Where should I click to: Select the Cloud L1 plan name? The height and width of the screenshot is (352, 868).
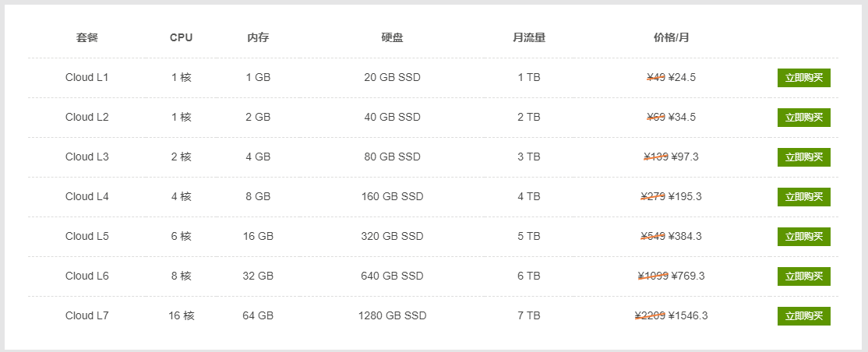coord(87,77)
